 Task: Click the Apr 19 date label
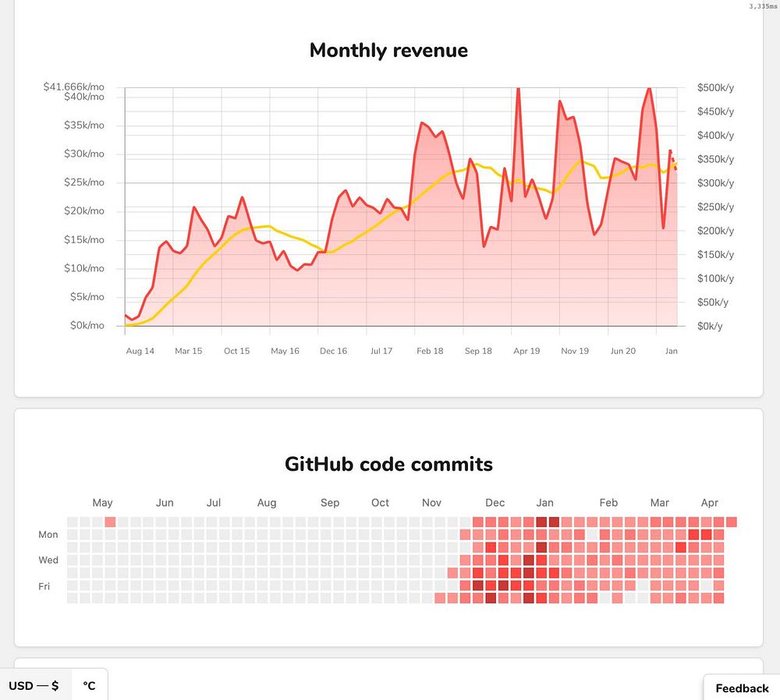point(526,351)
